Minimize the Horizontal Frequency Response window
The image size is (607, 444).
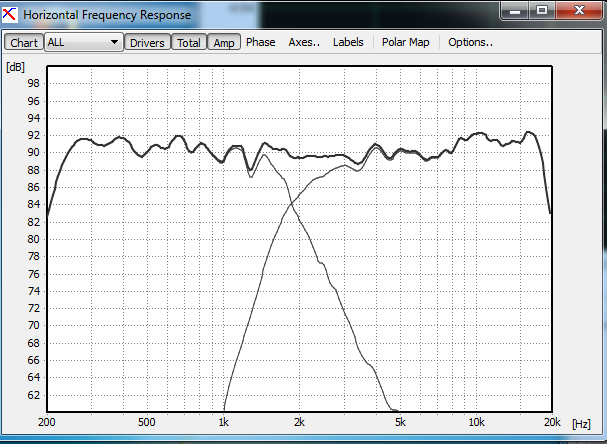[516, 12]
